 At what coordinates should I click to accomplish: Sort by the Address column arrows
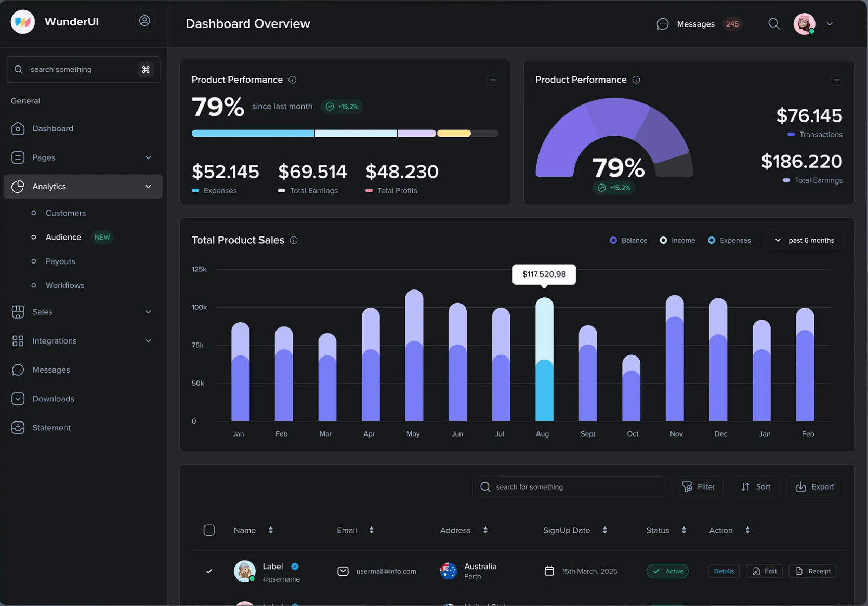click(x=485, y=530)
